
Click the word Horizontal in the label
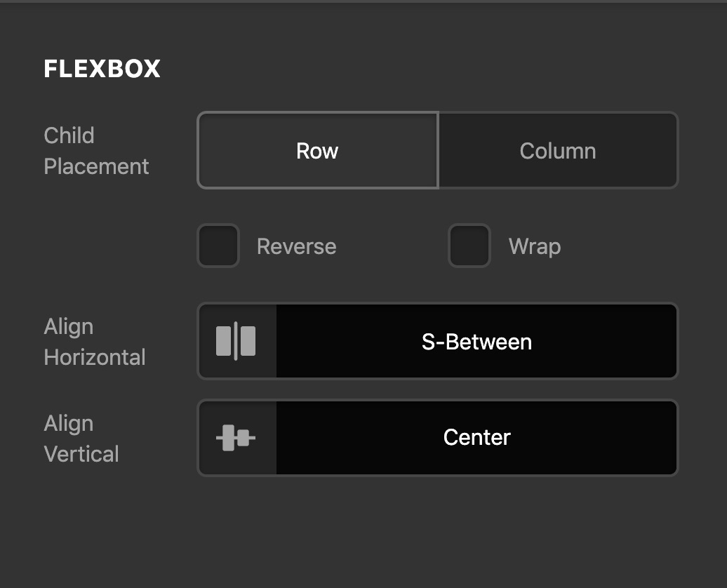[x=95, y=357]
